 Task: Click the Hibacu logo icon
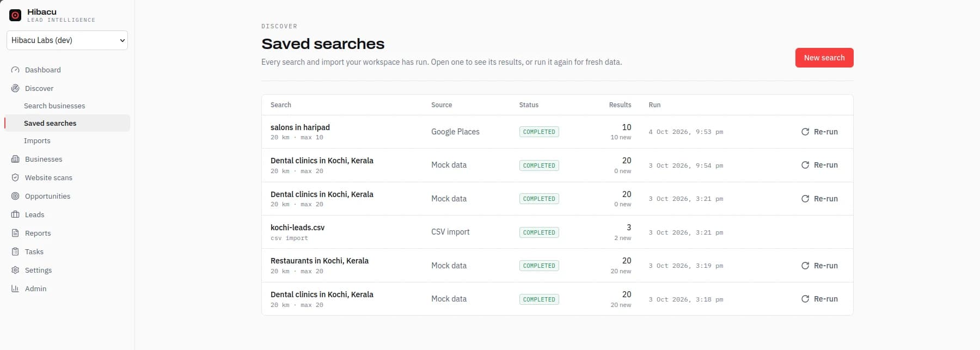click(x=15, y=15)
